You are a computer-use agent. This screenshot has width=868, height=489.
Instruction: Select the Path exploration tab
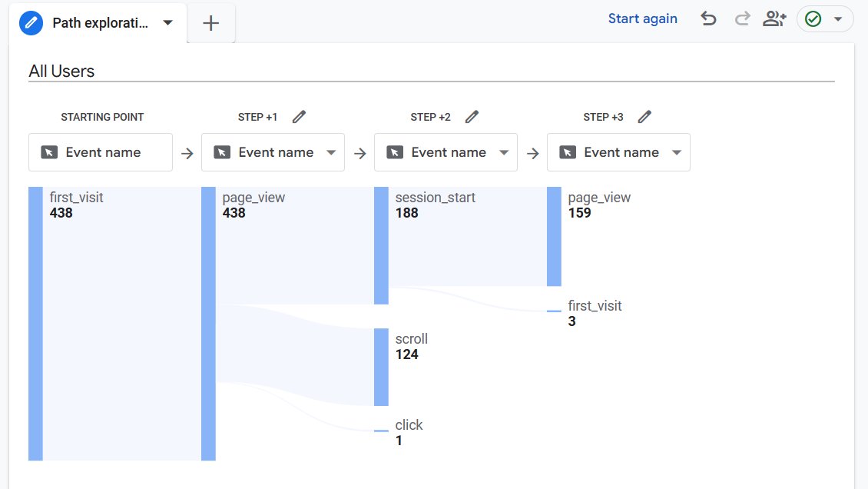[x=100, y=23]
